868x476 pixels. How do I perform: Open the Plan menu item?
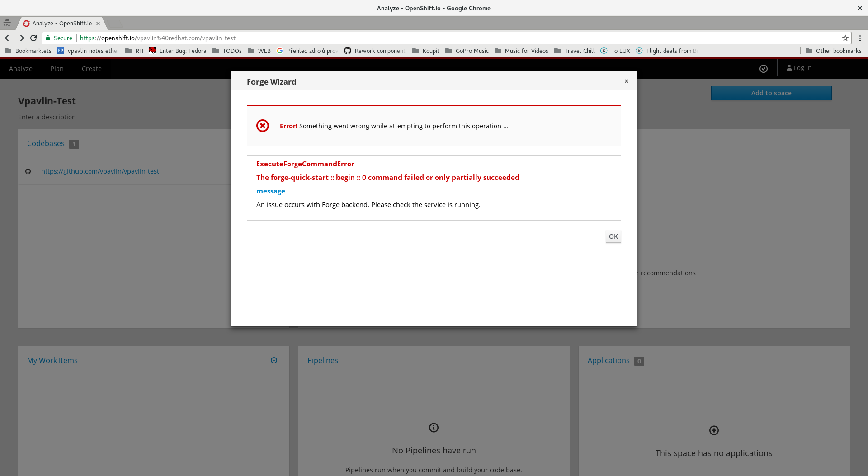click(57, 68)
